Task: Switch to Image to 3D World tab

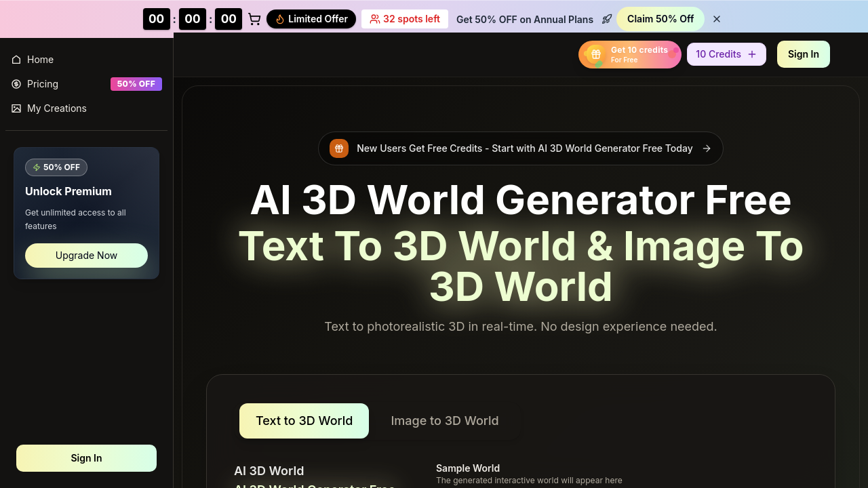Action: [445, 421]
